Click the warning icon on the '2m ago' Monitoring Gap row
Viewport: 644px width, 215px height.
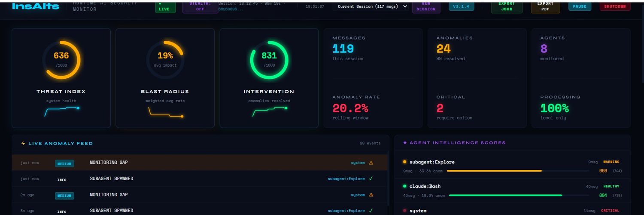point(371,195)
